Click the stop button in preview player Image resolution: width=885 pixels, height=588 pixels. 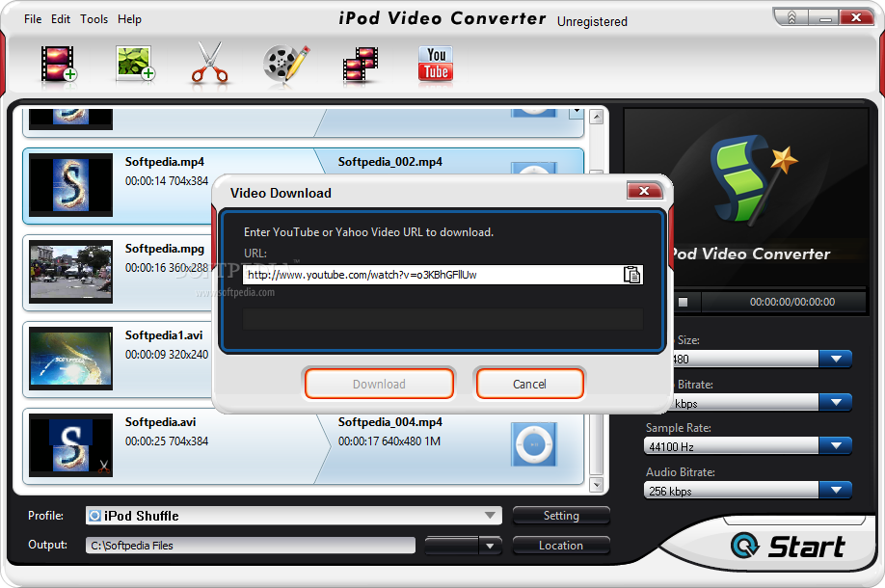pos(683,302)
